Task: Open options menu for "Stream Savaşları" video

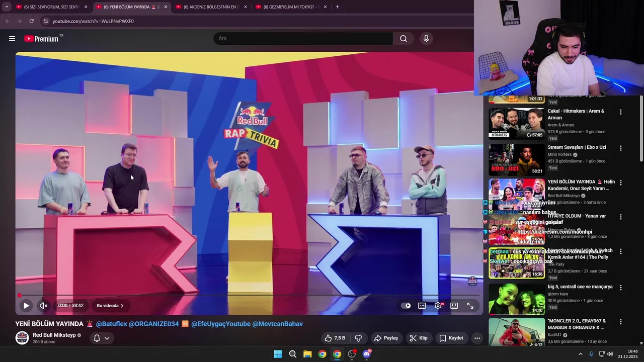Action: (x=620, y=148)
